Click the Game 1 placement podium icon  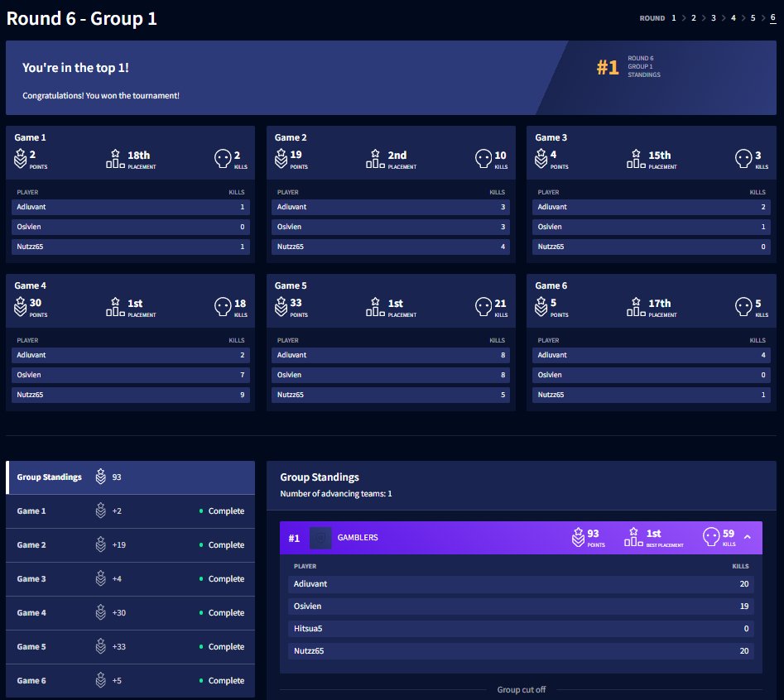[x=116, y=158]
